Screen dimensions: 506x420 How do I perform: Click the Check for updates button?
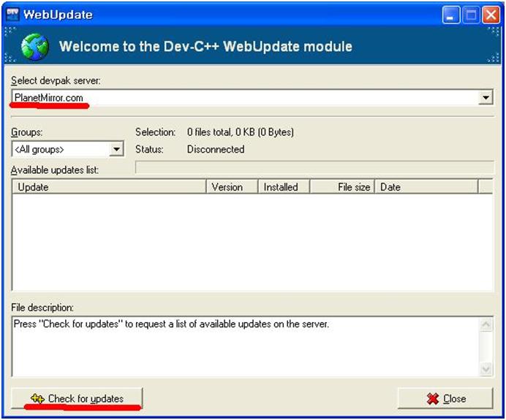[x=77, y=398]
